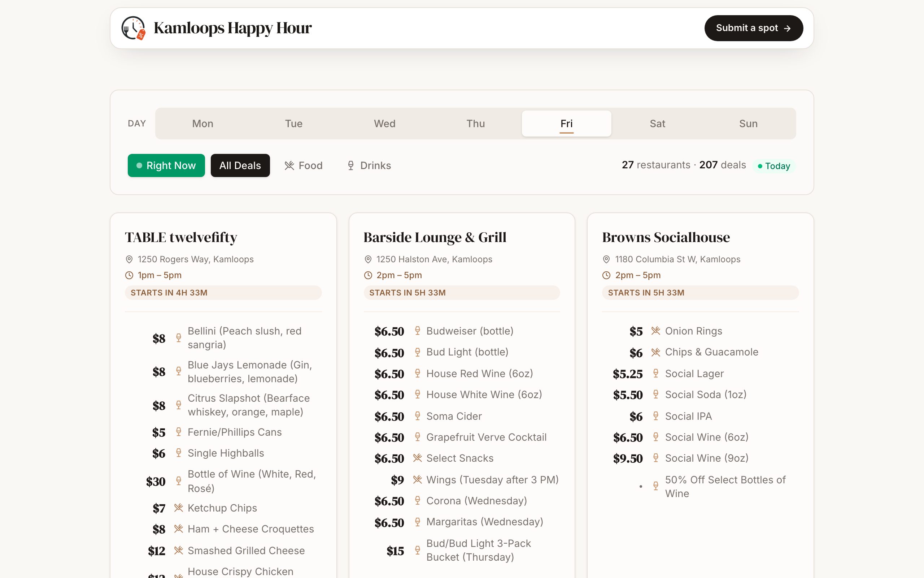The image size is (924, 578).
Task: Click the food icon beside Onion Rings
Action: click(655, 331)
